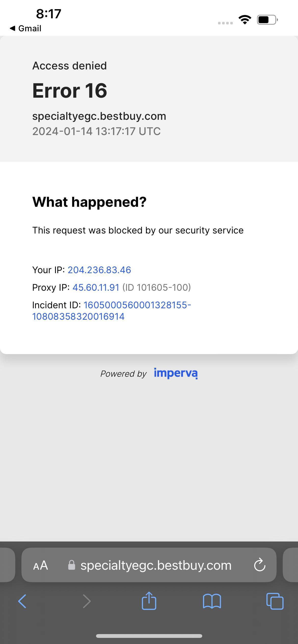Open the Share sheet icon
The height and width of the screenshot is (644, 298).
pyautogui.click(x=149, y=601)
